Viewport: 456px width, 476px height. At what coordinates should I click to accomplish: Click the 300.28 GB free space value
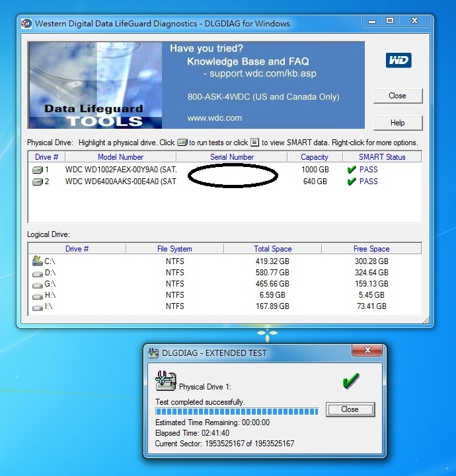(371, 261)
